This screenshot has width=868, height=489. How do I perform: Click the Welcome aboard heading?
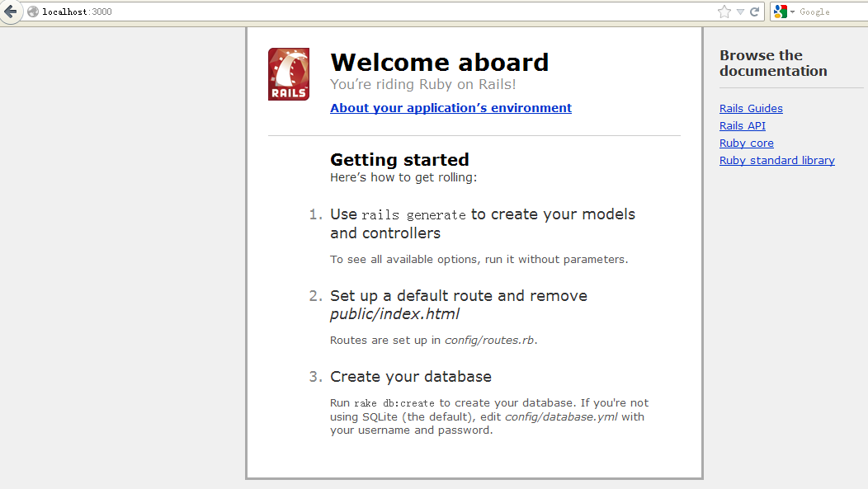(x=439, y=62)
